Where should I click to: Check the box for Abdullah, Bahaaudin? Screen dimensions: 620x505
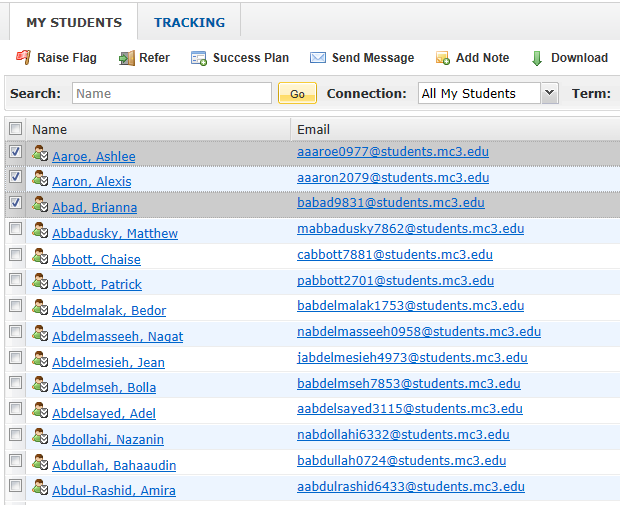pyautogui.click(x=15, y=460)
